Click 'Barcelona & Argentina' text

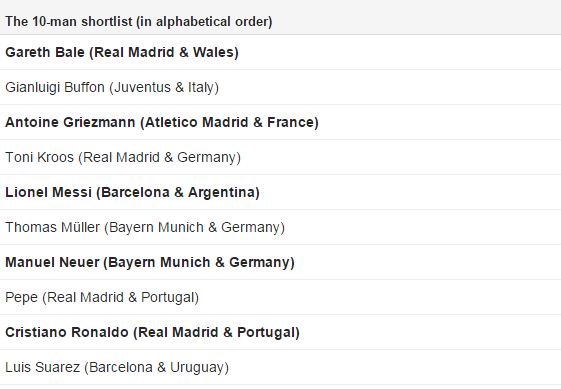(x=179, y=192)
